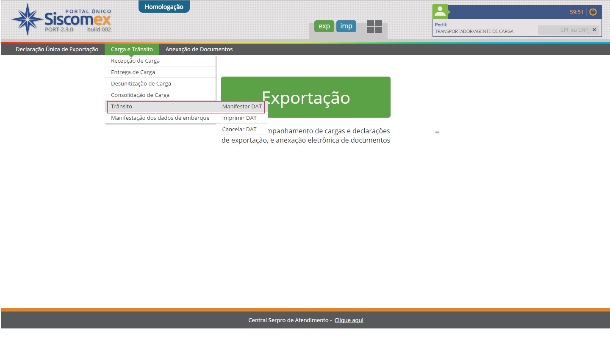Choose Desunitização de Carga option

[141, 83]
